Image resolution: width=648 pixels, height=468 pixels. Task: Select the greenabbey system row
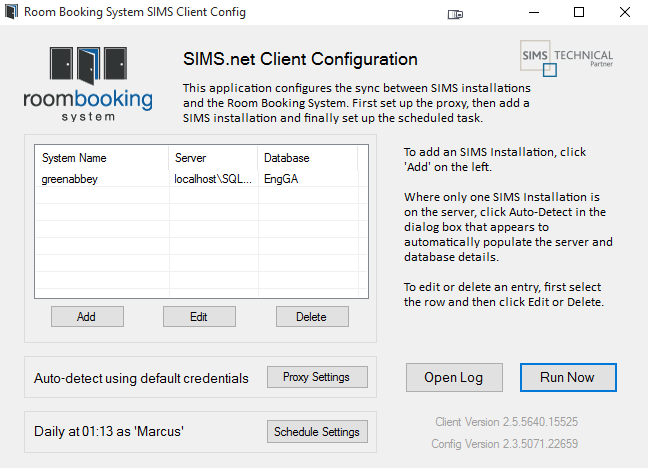pos(201,179)
